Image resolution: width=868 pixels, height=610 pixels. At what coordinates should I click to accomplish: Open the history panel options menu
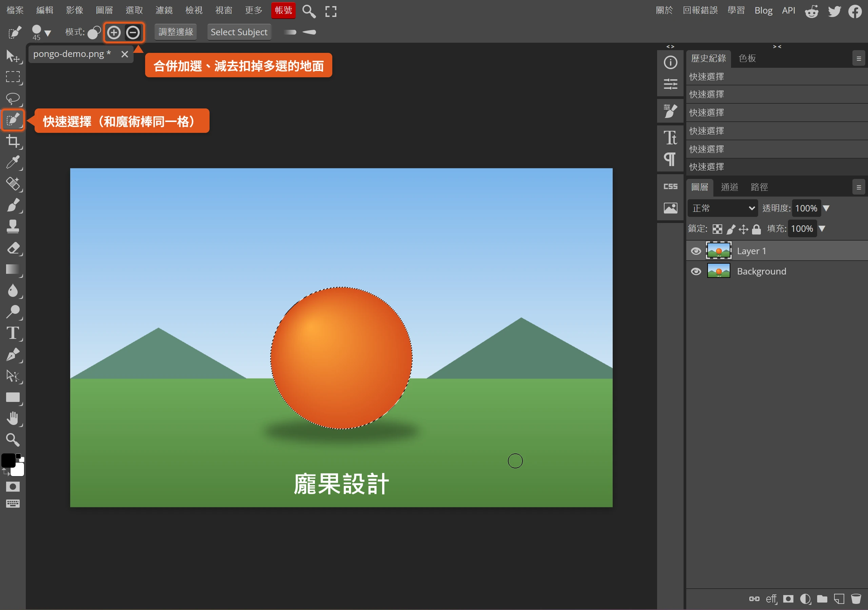(x=859, y=59)
